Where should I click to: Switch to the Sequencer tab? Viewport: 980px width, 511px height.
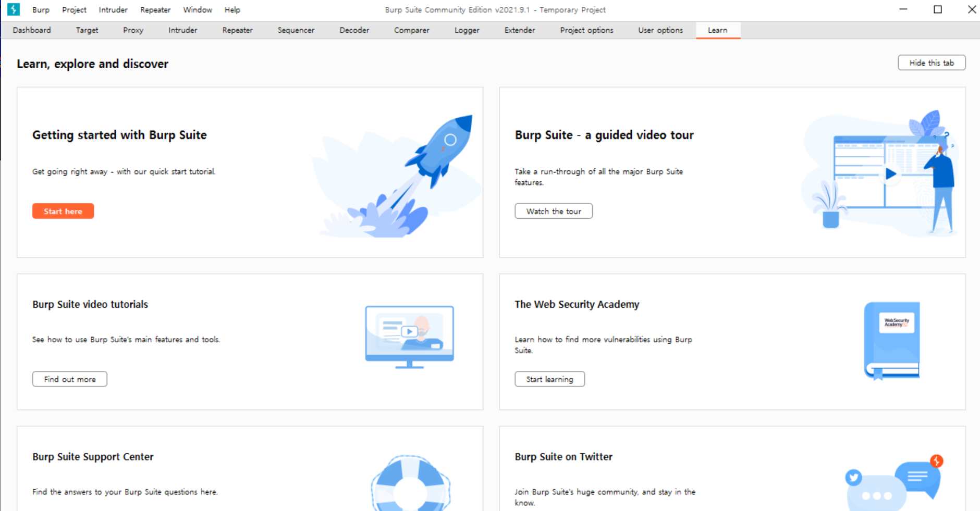[x=296, y=30]
